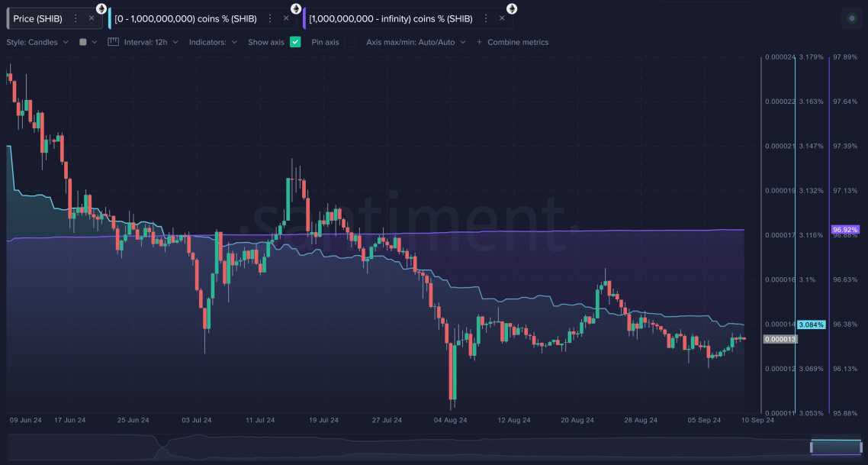Click the interval calendar icon in toolbar
Viewport: 868px width, 465px height.
[112, 42]
